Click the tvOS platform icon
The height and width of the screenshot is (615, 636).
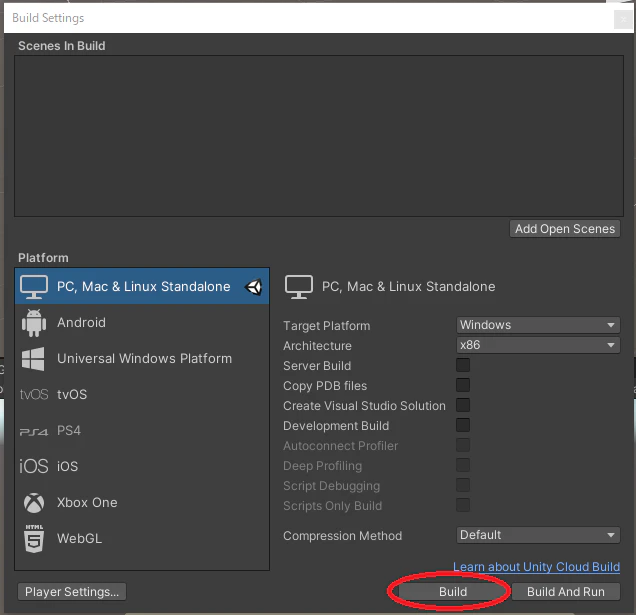(34, 394)
